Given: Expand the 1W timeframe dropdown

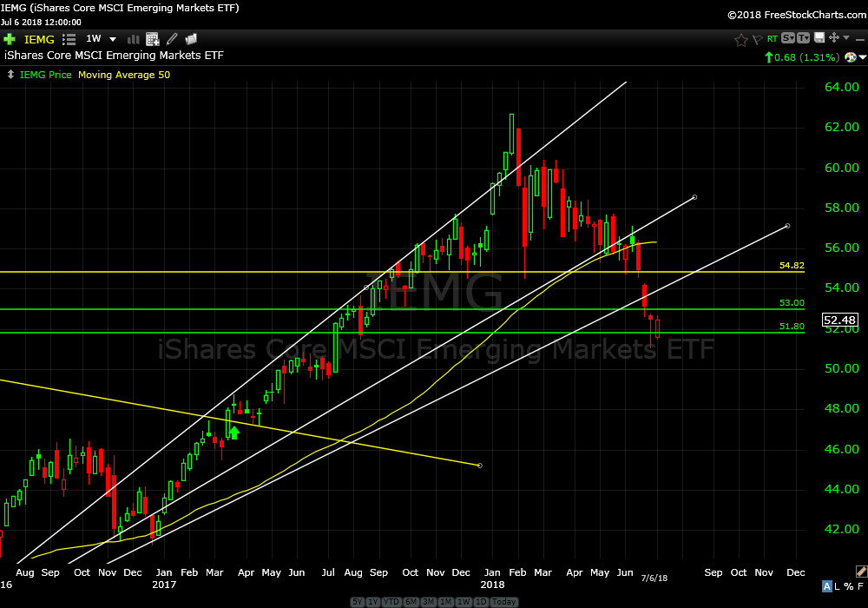Looking at the screenshot, I should click(x=113, y=39).
